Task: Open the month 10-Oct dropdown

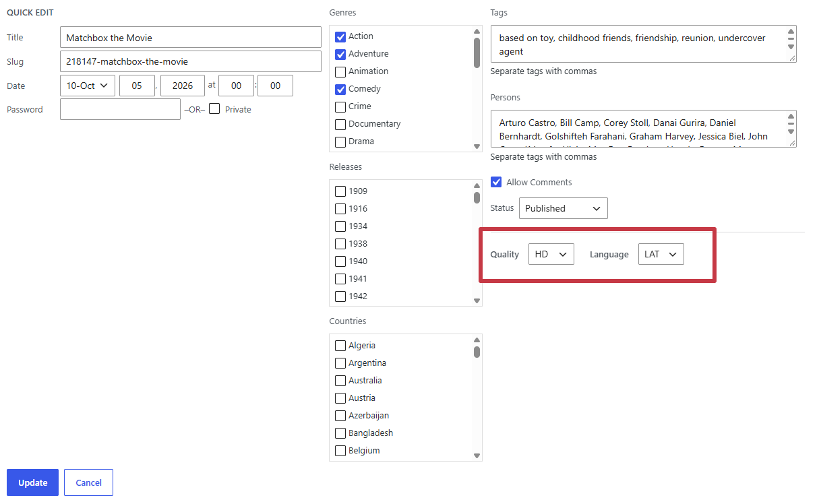Action: [88, 86]
